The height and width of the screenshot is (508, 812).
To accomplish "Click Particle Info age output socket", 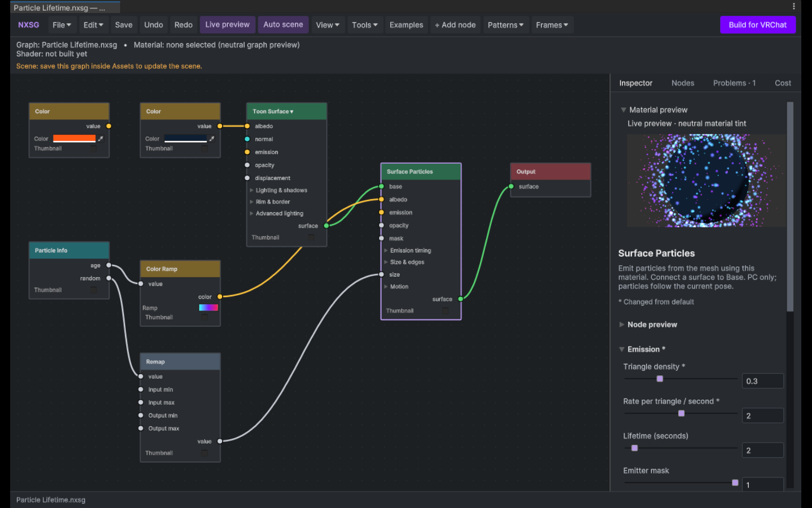I will (109, 265).
